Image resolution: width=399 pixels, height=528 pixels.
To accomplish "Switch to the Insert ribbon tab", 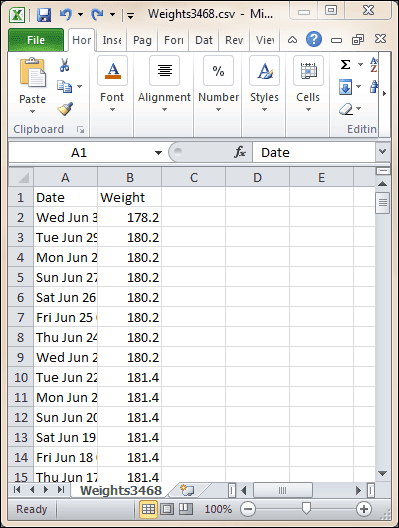I will 112,40.
